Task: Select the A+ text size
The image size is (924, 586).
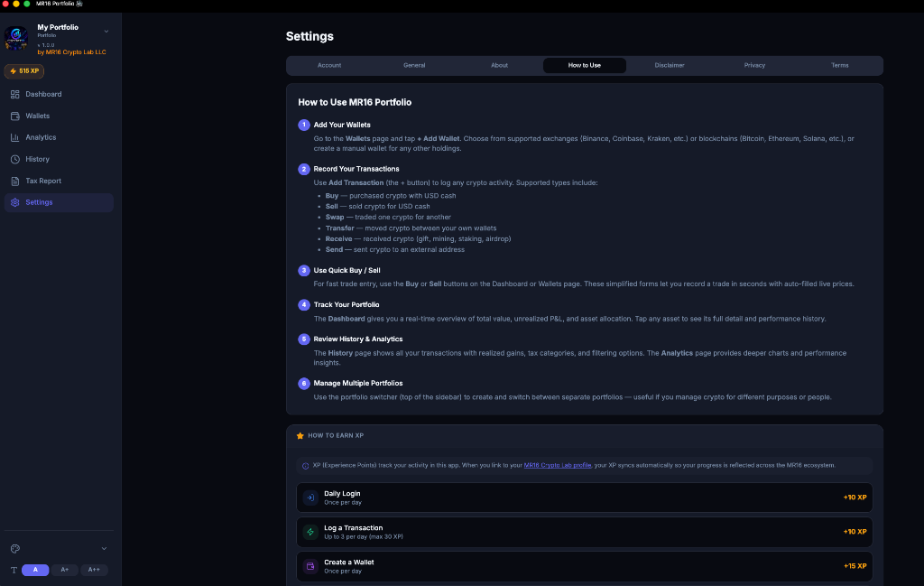Action: pyautogui.click(x=65, y=570)
